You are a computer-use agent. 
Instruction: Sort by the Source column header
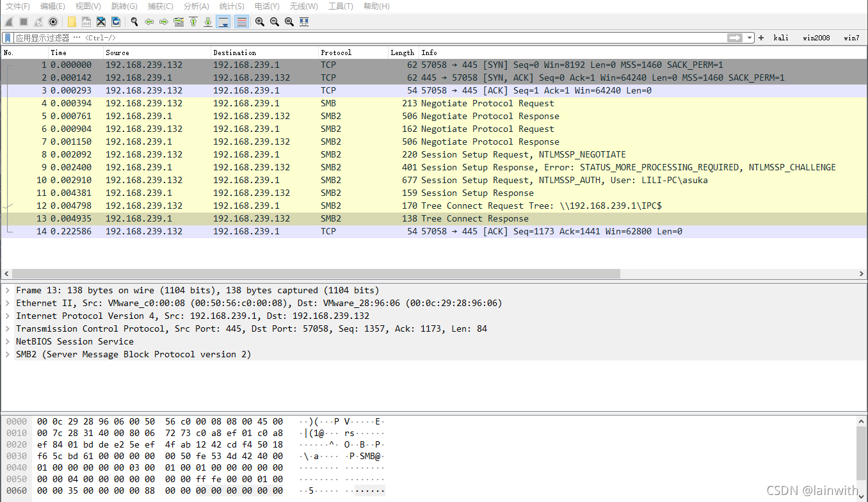tap(157, 53)
